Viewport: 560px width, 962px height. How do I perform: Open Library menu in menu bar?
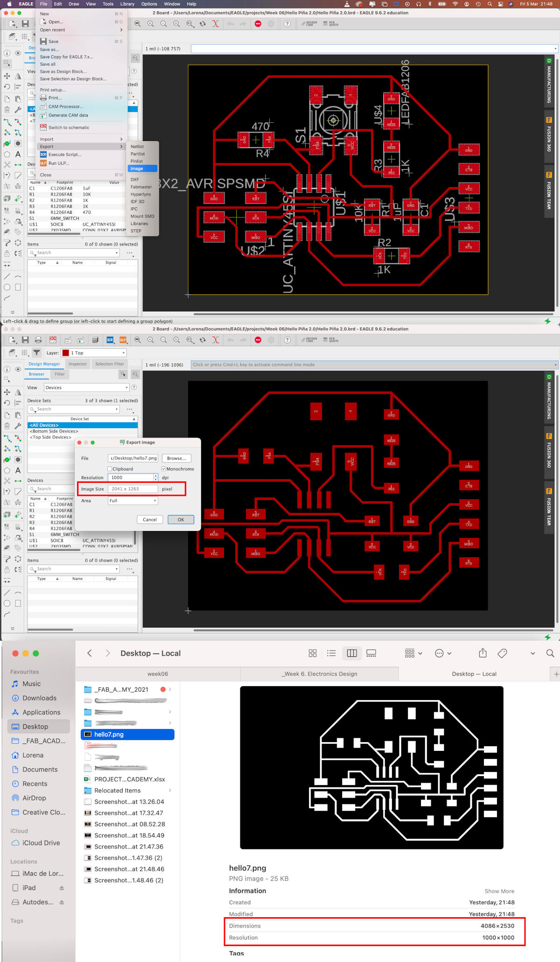tap(127, 4)
